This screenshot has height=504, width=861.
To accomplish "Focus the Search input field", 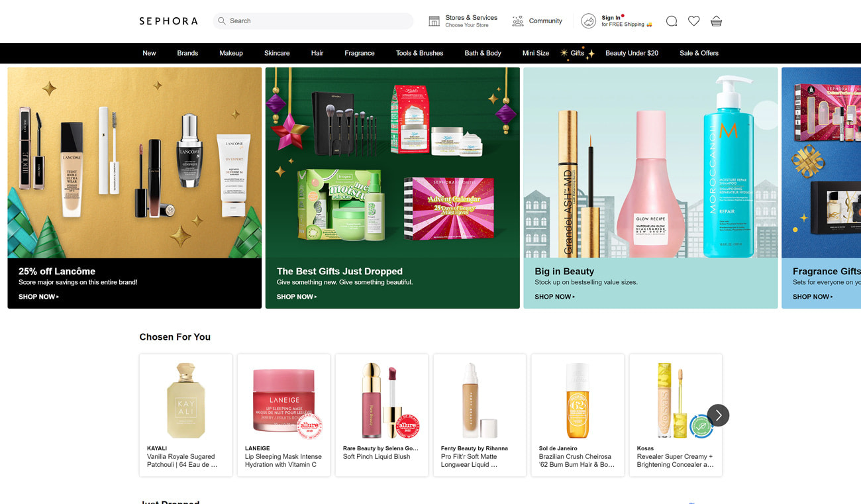I will tap(313, 21).
